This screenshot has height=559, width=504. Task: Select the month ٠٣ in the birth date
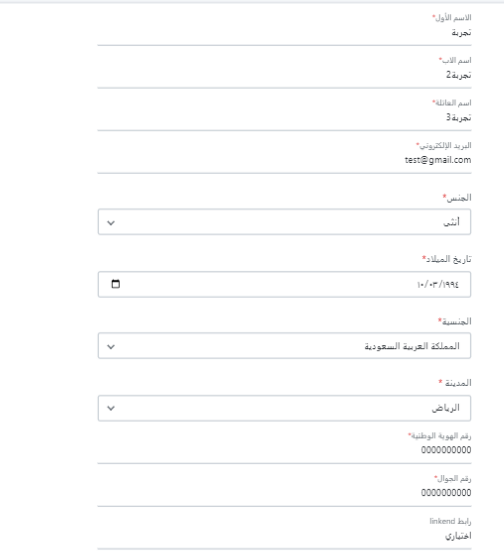[x=434, y=284]
